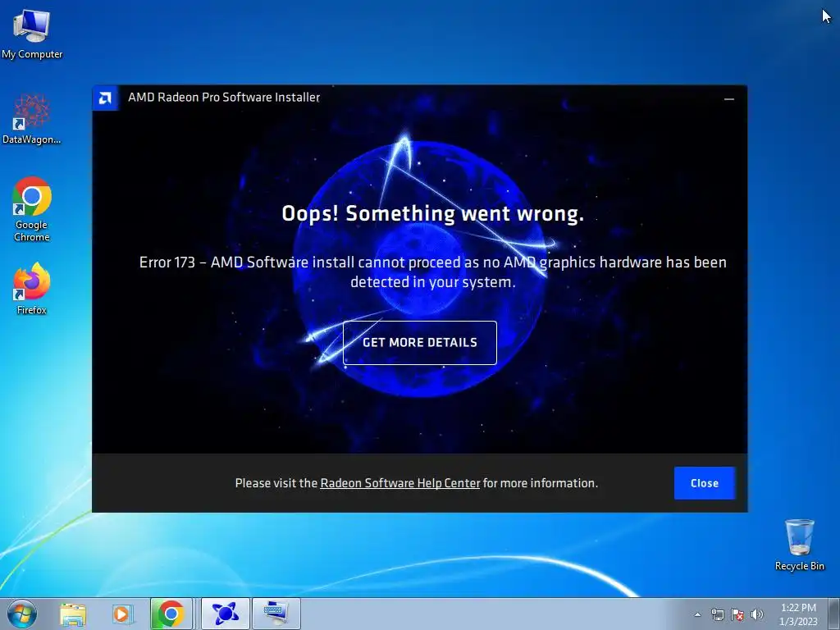The image size is (840, 630).
Task: Click the volume speaker tray icon
Action: [x=757, y=614]
